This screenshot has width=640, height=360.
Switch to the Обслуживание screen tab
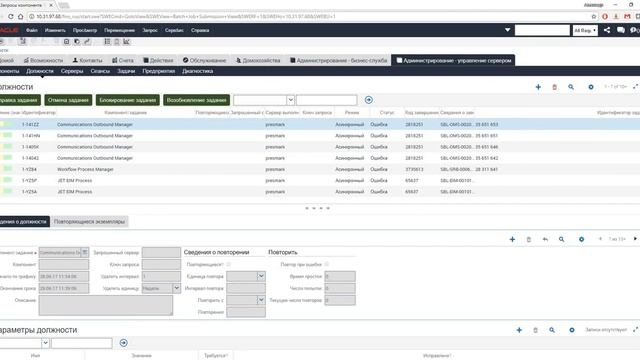point(204,60)
